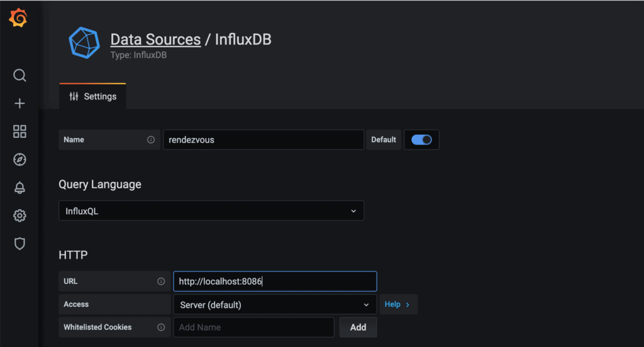Screen dimensions: 644x347
Task: Click the "Access" field label
Action: click(x=76, y=304)
